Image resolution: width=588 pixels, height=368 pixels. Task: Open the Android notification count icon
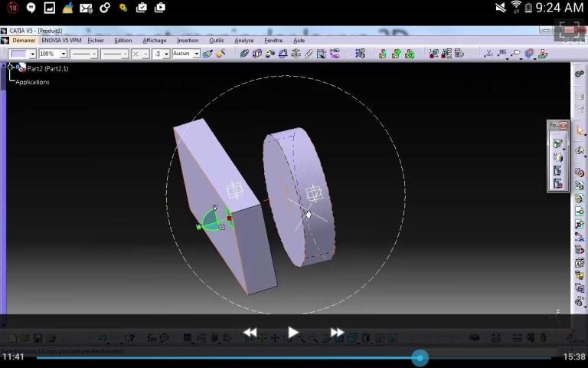(x=12, y=8)
